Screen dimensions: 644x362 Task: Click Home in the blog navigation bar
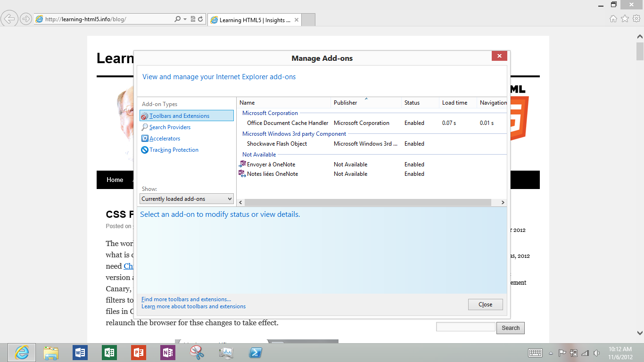pyautogui.click(x=115, y=180)
